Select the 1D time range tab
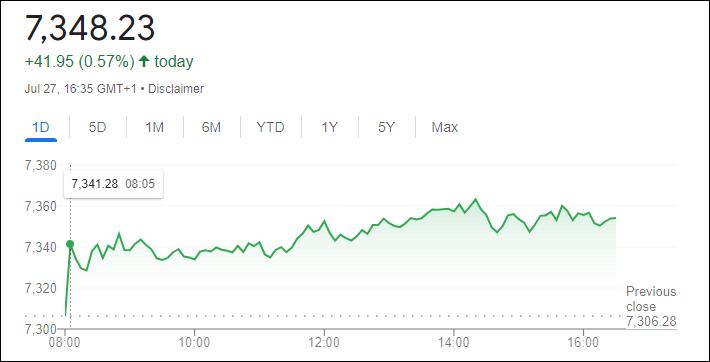This screenshot has height=362, width=710. tap(41, 127)
